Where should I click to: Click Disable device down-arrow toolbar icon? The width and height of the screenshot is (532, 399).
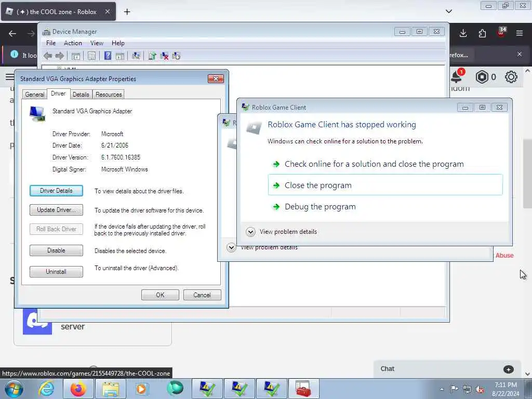(x=176, y=56)
